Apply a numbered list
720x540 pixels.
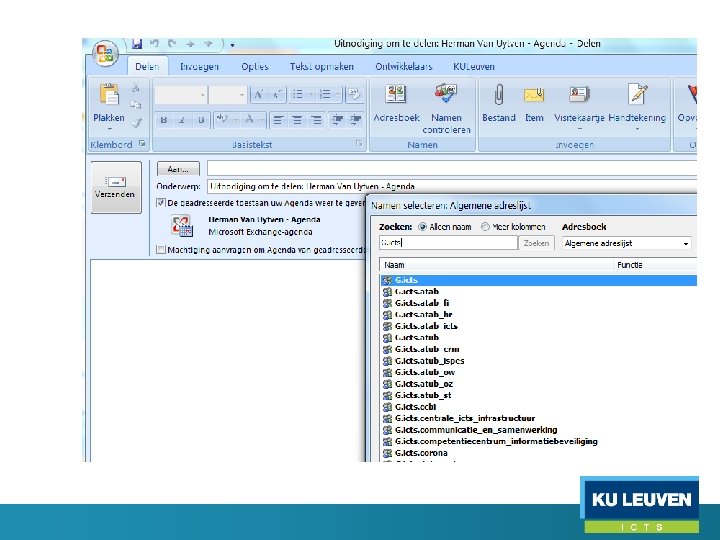325,95
